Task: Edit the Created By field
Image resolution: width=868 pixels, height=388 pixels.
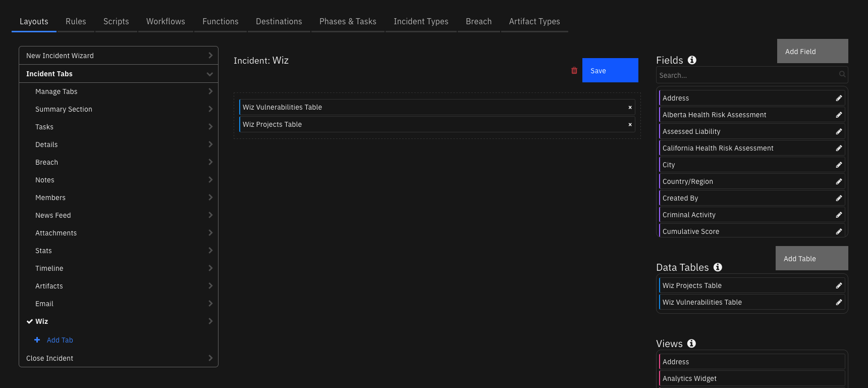Action: coord(839,198)
